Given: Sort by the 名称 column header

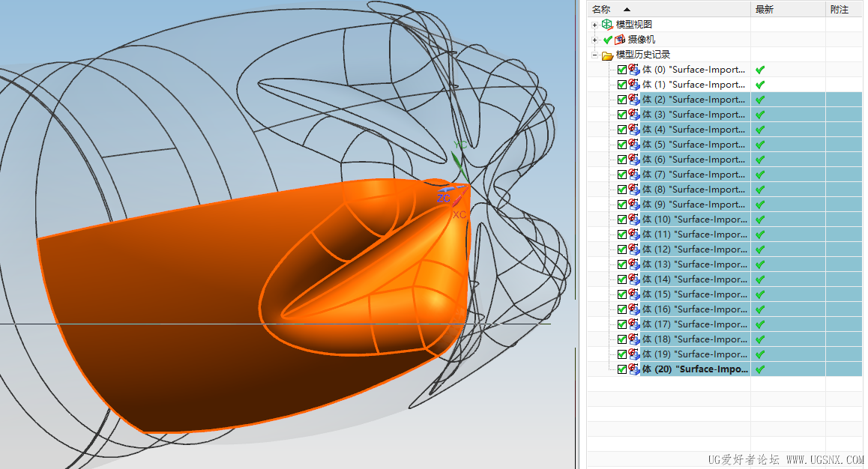Looking at the screenshot, I should 601,9.
